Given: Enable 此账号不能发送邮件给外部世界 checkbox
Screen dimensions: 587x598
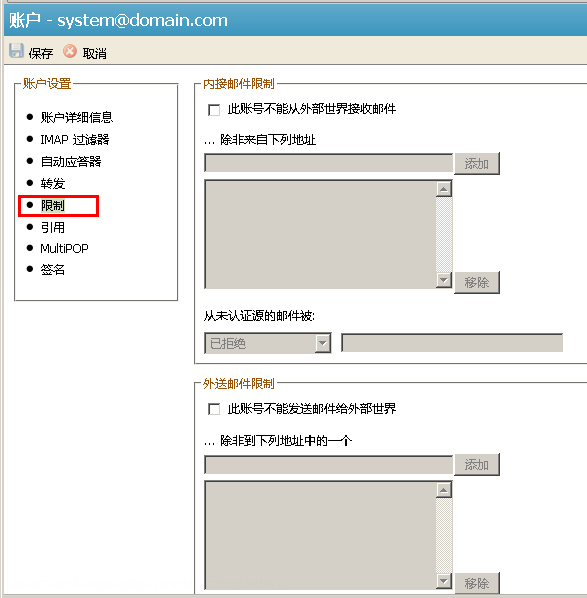Looking at the screenshot, I should 214,410.
